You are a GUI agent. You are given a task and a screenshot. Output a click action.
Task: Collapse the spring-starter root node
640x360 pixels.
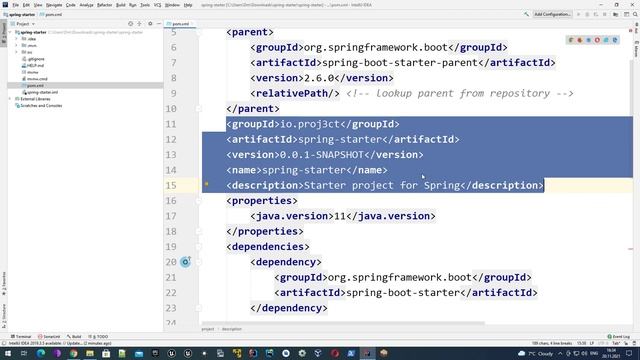(x=11, y=32)
